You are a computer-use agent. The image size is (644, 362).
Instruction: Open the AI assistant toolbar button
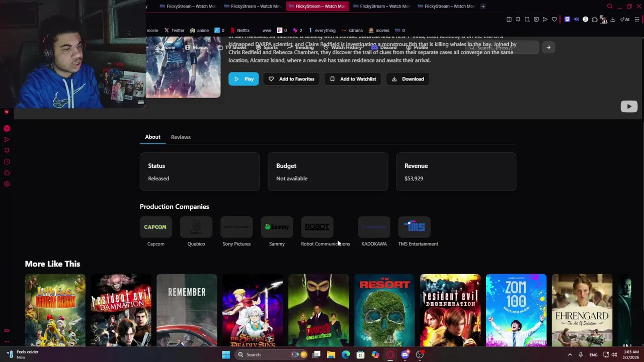coord(625,20)
